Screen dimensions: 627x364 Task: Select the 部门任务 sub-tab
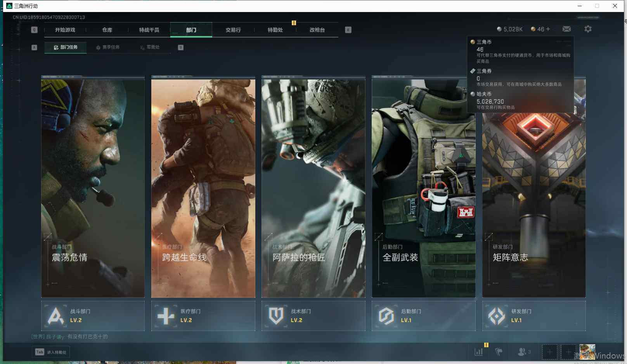[66, 47]
